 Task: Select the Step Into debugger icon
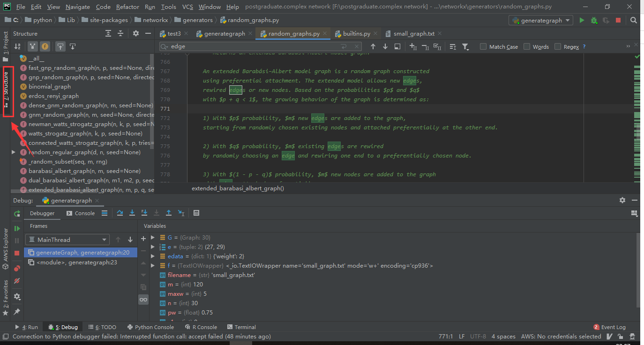132,213
